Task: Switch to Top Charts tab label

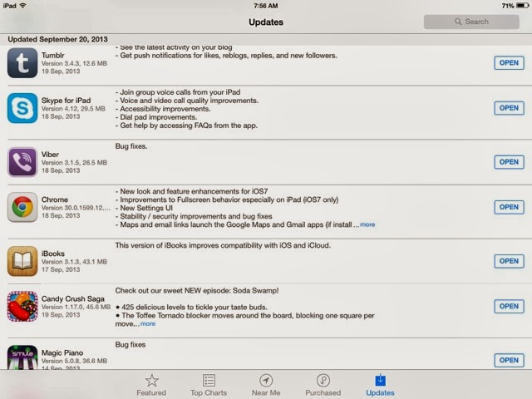Action: pos(209,392)
